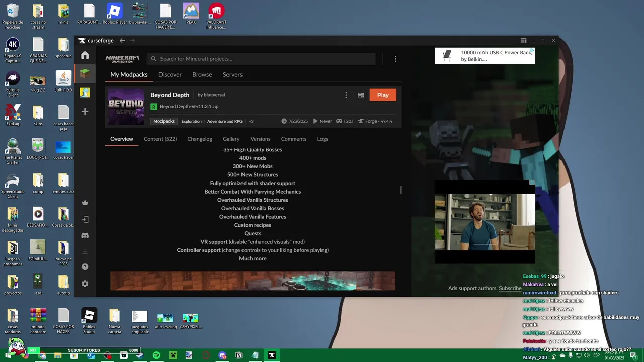644x362 pixels.
Task: Select the VALORANT Influence desktop icon
Action: 216,16
